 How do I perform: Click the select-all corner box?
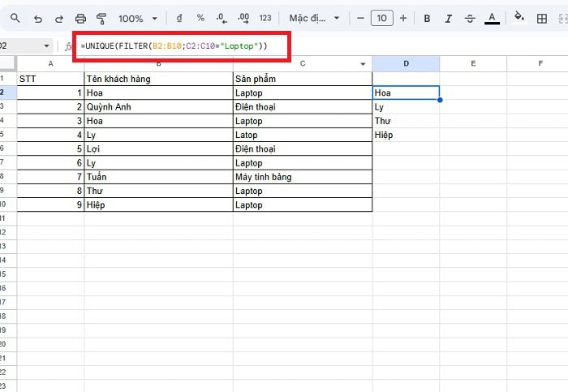coord(8,64)
